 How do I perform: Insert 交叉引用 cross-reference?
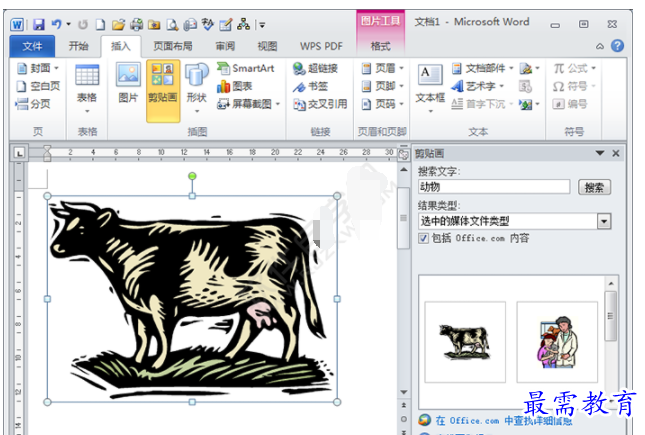point(320,104)
